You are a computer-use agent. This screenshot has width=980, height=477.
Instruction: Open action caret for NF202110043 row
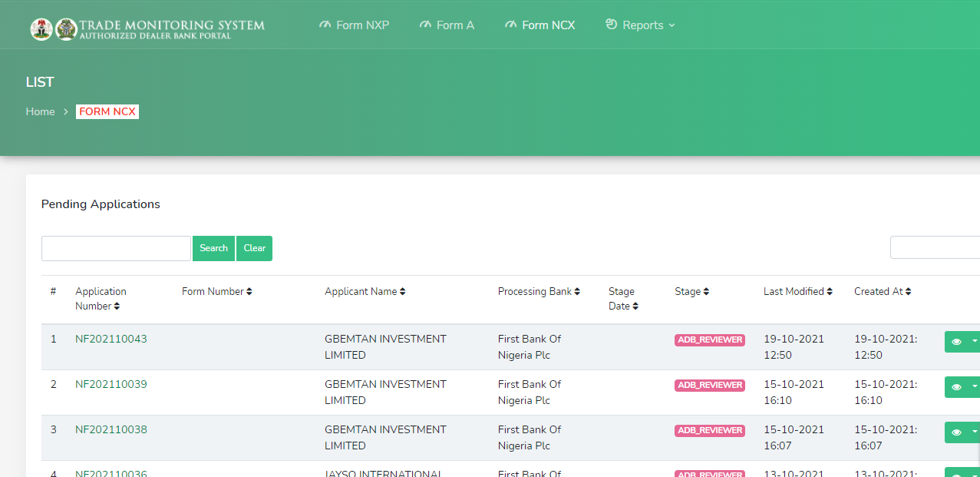[x=975, y=342]
